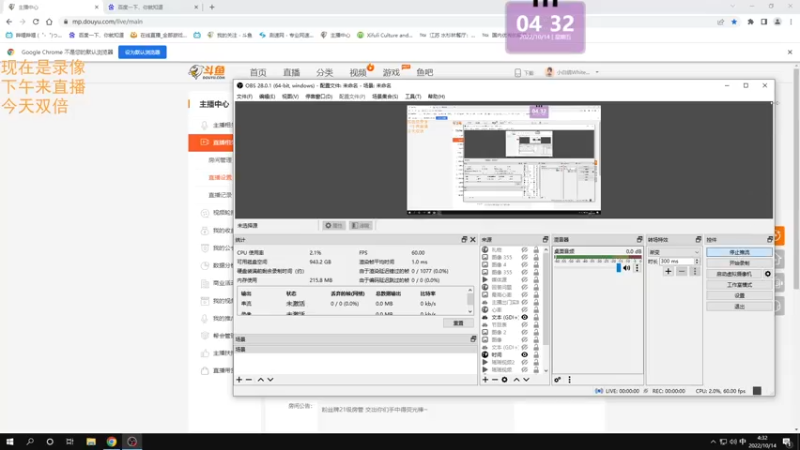
Task: Move scene down arrow in Scenes dock
Action: point(270,380)
